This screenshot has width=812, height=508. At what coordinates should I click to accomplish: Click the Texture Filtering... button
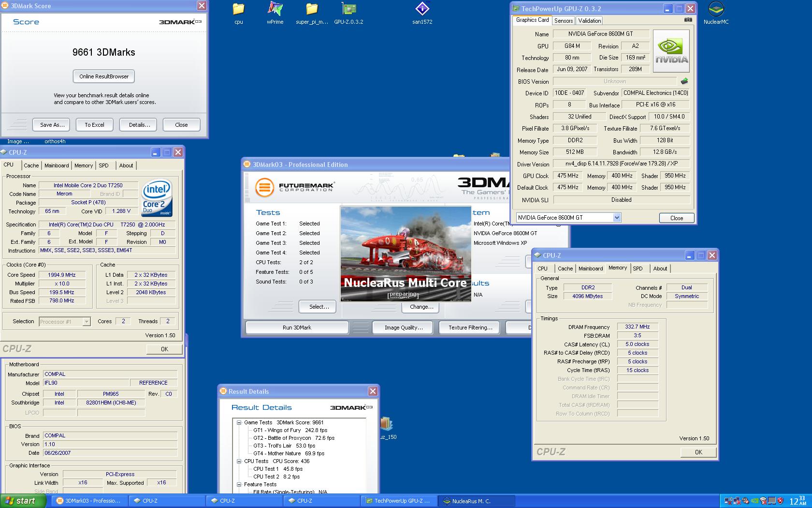coord(470,328)
